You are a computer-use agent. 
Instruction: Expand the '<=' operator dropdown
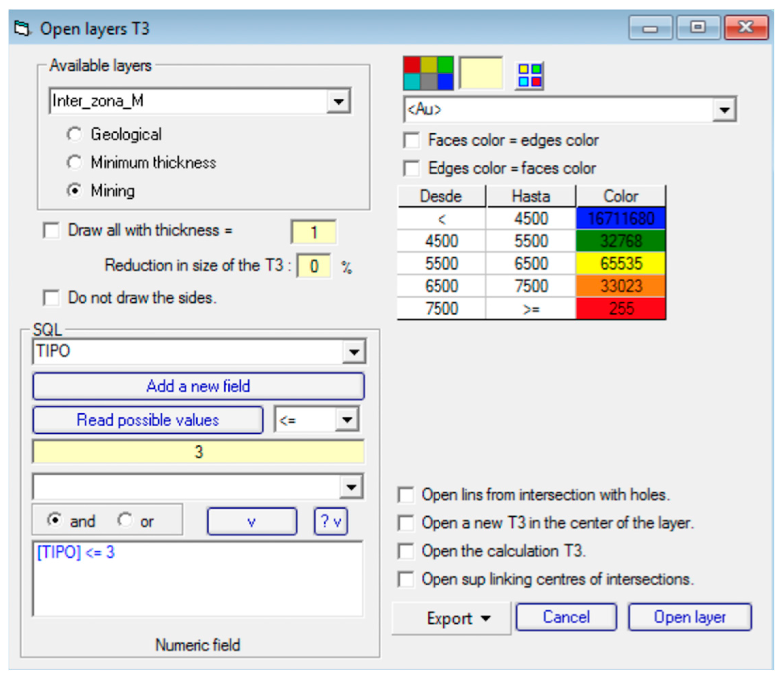point(347,419)
